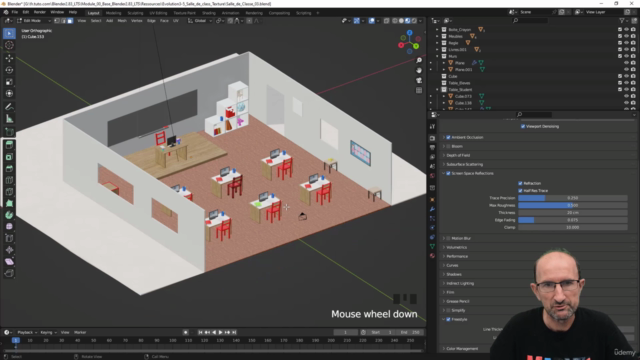This screenshot has width=640, height=360.
Task: Click the Marker menu in timeline
Action: pos(80,332)
